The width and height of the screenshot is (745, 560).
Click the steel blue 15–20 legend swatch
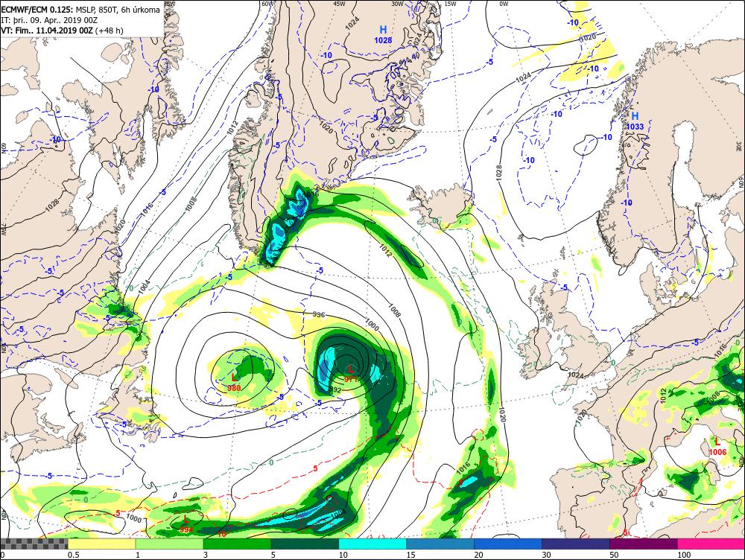coord(440,544)
